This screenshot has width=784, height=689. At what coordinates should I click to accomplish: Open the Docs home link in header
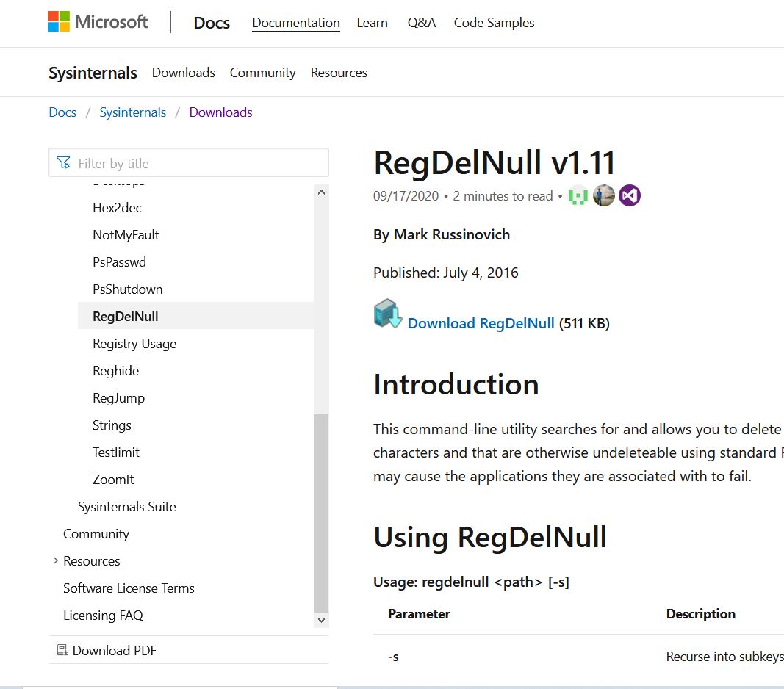(x=212, y=23)
